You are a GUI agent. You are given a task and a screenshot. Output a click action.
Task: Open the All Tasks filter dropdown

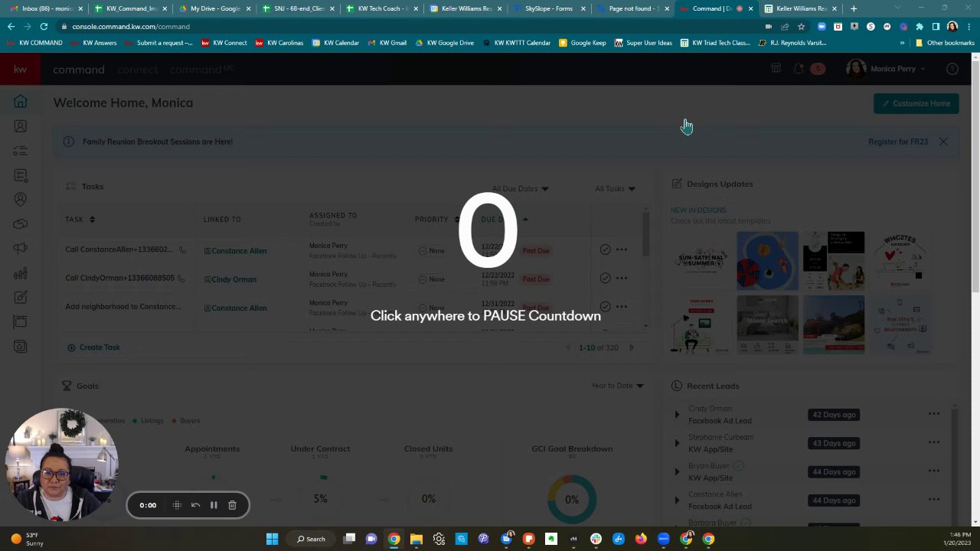(615, 188)
